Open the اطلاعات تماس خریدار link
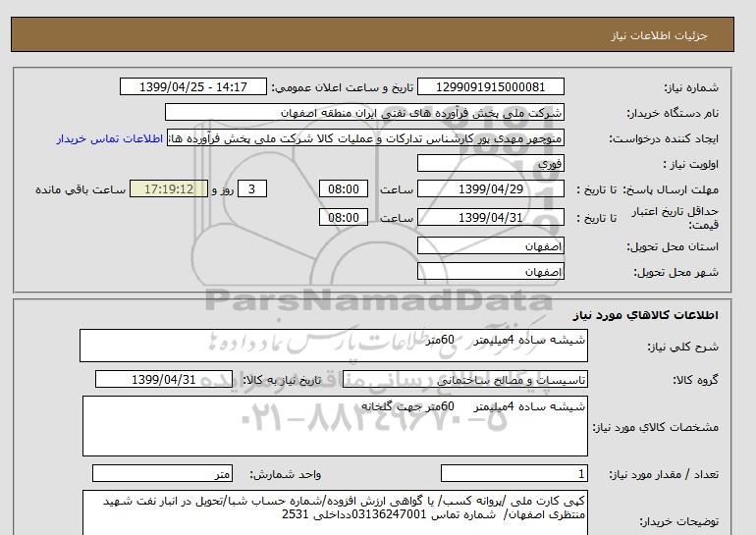The width and height of the screenshot is (756, 535). click(109, 138)
